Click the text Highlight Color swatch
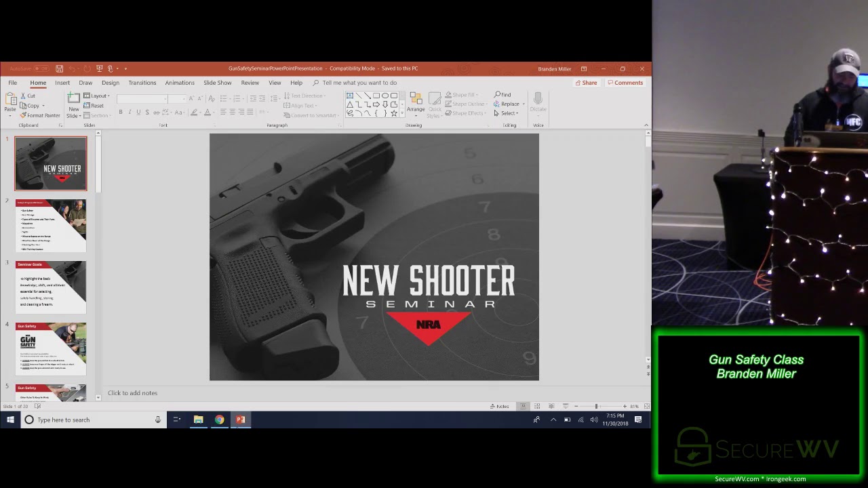Viewport: 868px width, 488px height. coord(194,112)
